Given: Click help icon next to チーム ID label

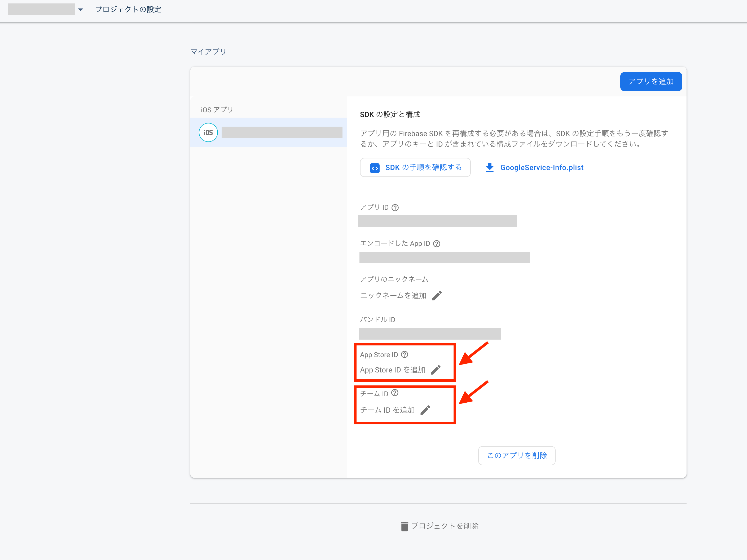Looking at the screenshot, I should [395, 393].
